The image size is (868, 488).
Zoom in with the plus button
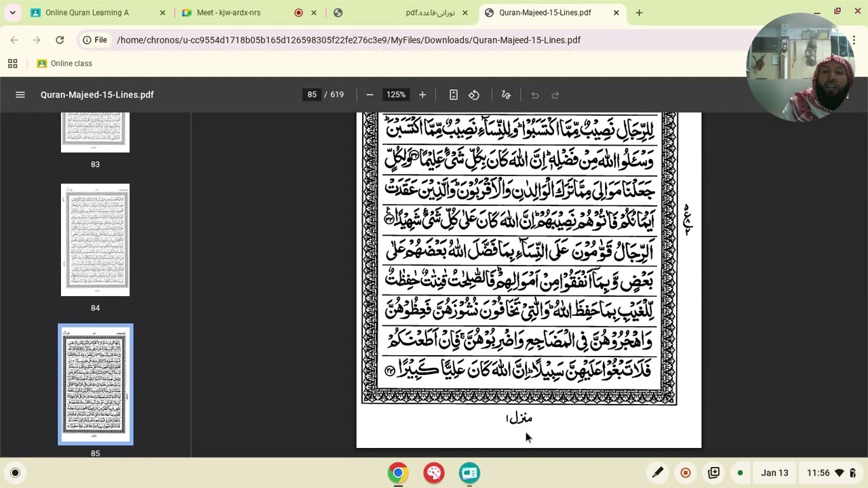point(422,95)
